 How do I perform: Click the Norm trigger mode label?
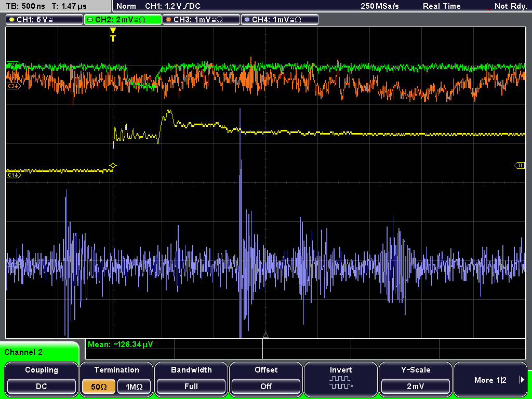[x=126, y=6]
